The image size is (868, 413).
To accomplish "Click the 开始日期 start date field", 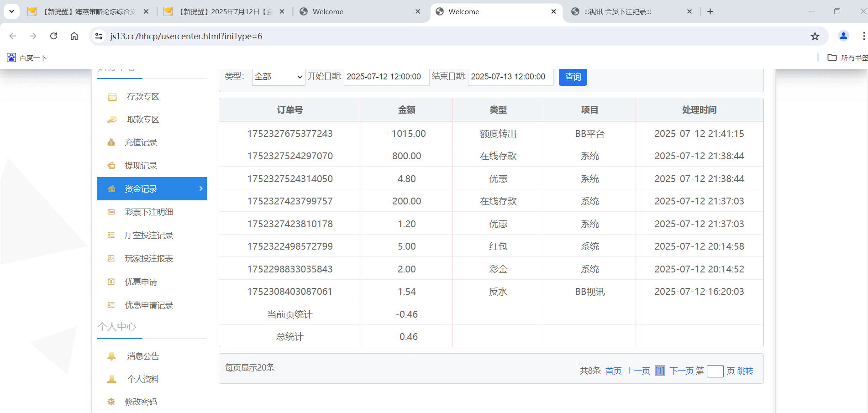I will point(386,76).
